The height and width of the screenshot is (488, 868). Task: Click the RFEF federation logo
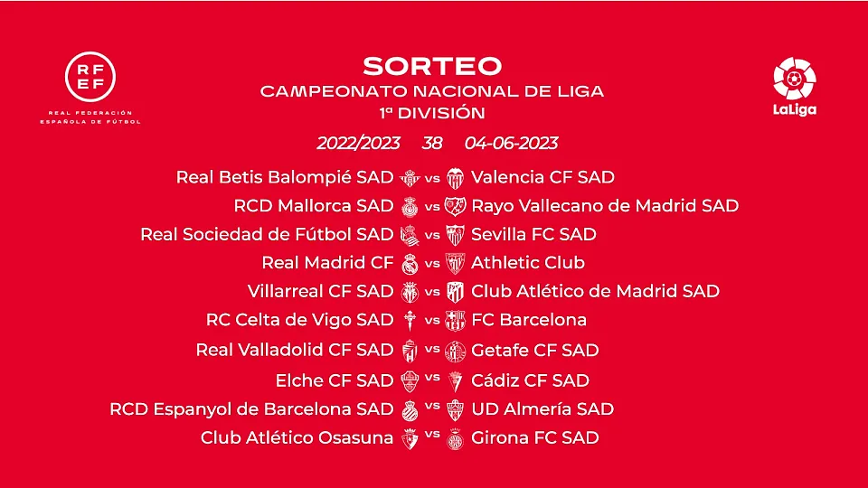point(90,88)
